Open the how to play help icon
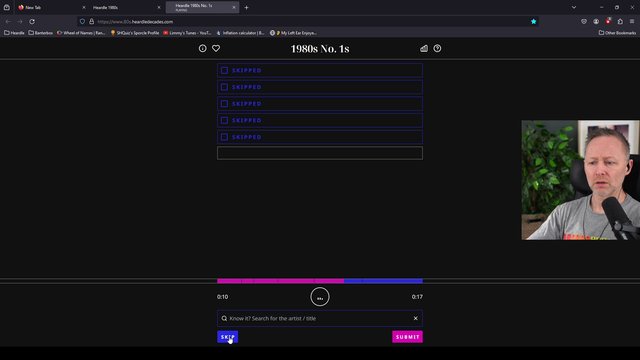 (x=437, y=49)
